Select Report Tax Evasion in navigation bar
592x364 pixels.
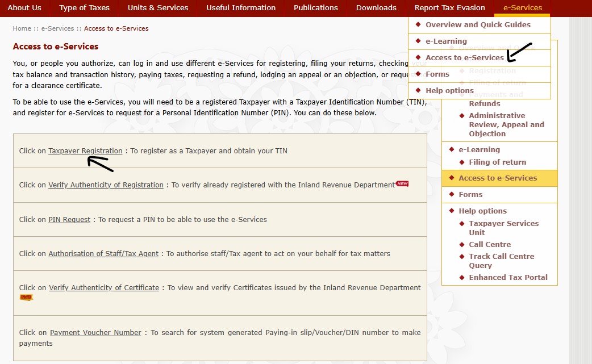click(449, 8)
